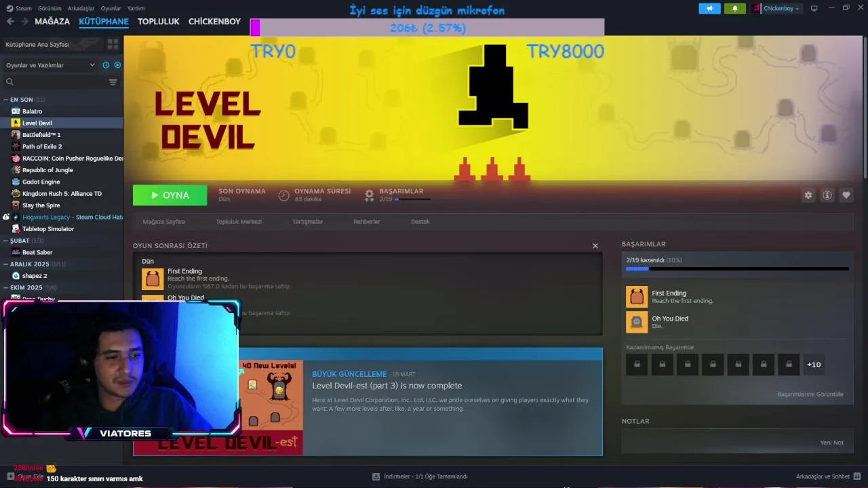Open the Steam announcements megaphone icon
The width and height of the screenshot is (868, 488).
(709, 8)
